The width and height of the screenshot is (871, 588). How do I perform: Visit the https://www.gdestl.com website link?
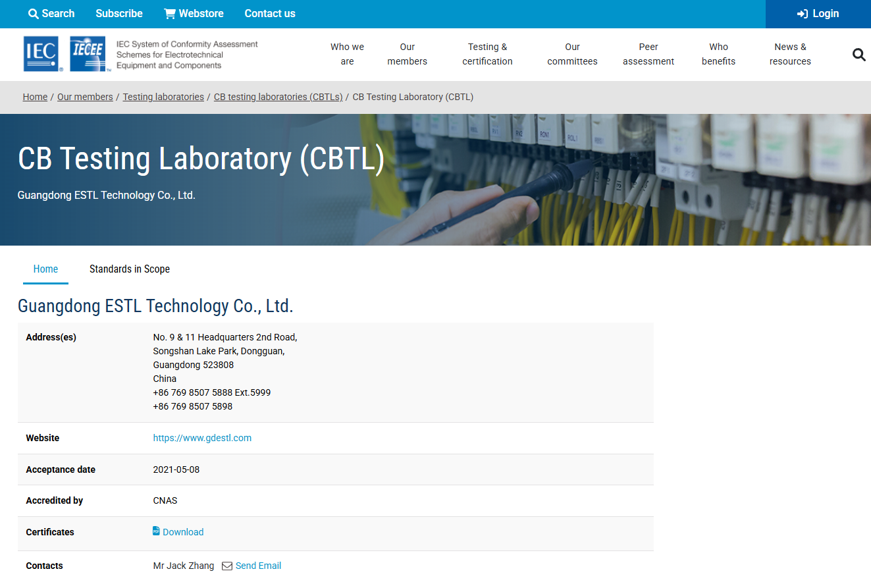202,438
